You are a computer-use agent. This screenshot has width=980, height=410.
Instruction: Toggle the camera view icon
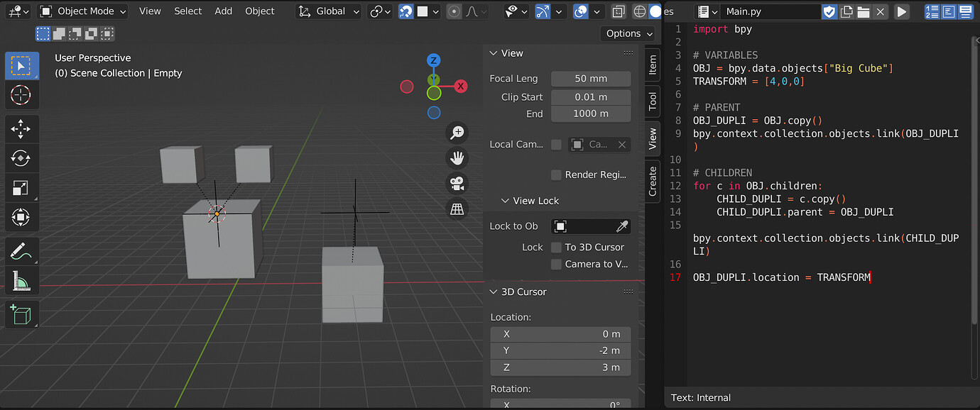457,183
